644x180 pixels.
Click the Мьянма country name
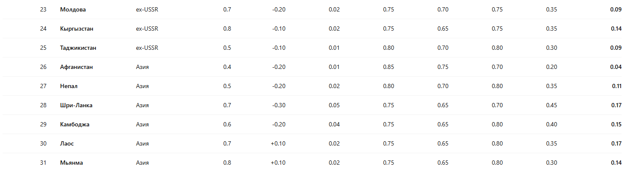pos(71,163)
